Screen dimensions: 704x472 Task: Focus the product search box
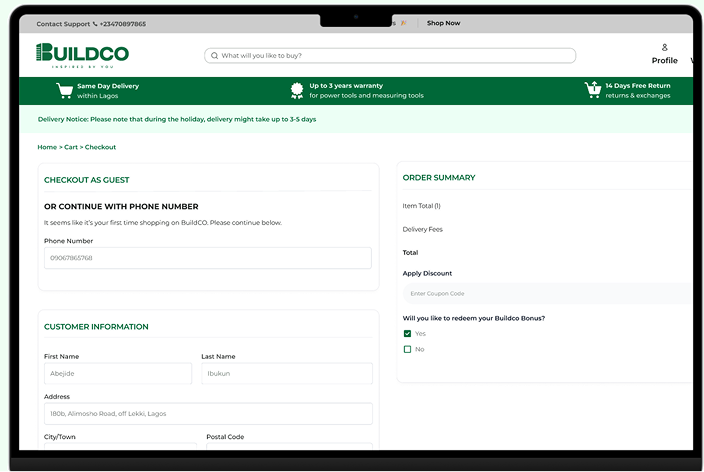point(395,56)
